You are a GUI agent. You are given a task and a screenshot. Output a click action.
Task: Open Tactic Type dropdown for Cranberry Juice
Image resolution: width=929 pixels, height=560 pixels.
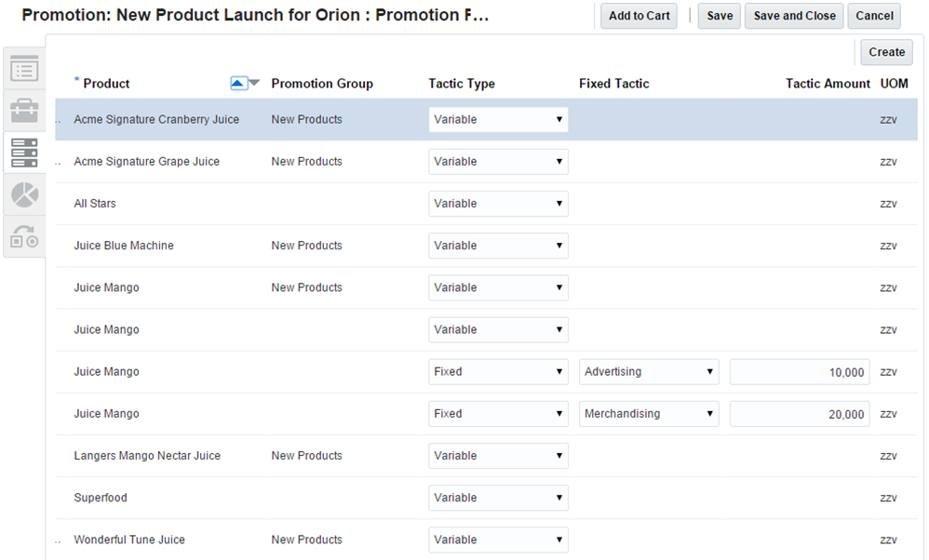click(x=498, y=120)
